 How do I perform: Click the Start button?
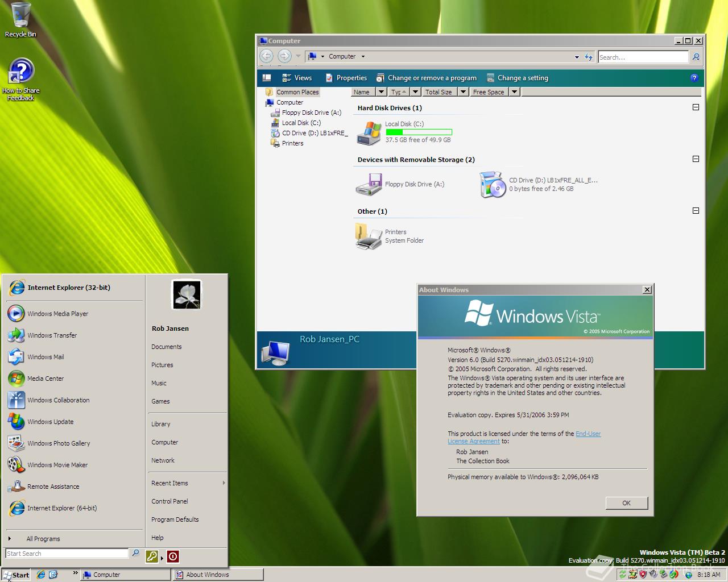(16, 575)
